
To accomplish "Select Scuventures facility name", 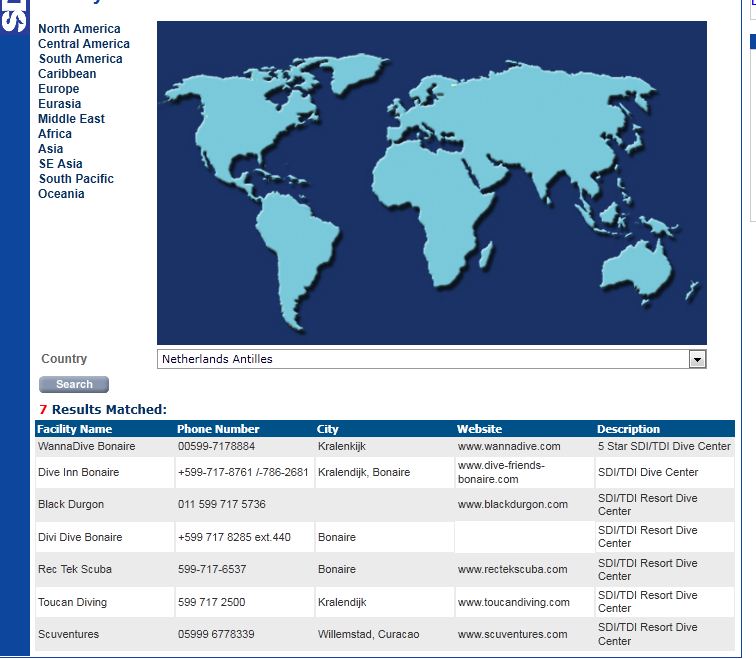I will [68, 634].
